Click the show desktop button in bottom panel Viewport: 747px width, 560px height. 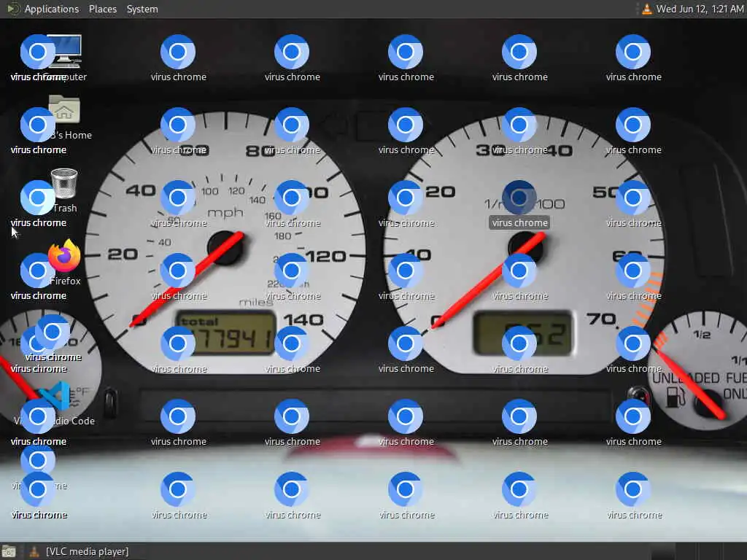tap(9, 551)
